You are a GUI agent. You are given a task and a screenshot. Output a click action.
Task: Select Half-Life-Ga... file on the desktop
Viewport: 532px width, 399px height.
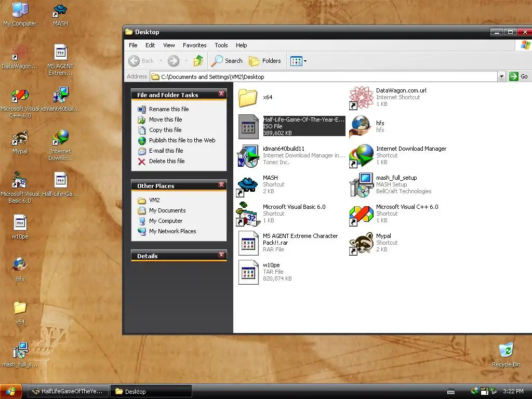click(60, 184)
